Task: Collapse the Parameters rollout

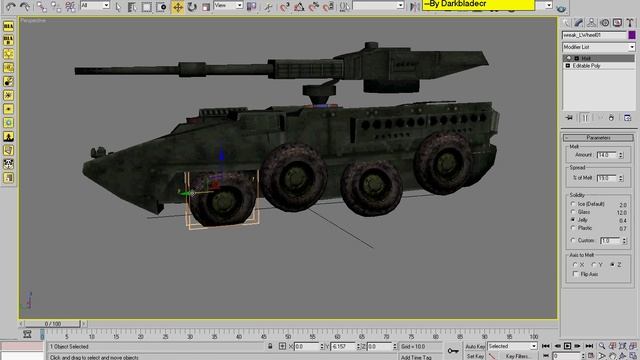Action: pyautogui.click(x=598, y=138)
